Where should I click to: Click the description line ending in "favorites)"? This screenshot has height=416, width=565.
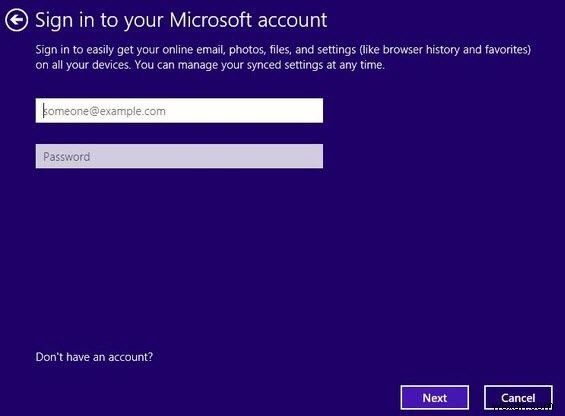[283, 49]
